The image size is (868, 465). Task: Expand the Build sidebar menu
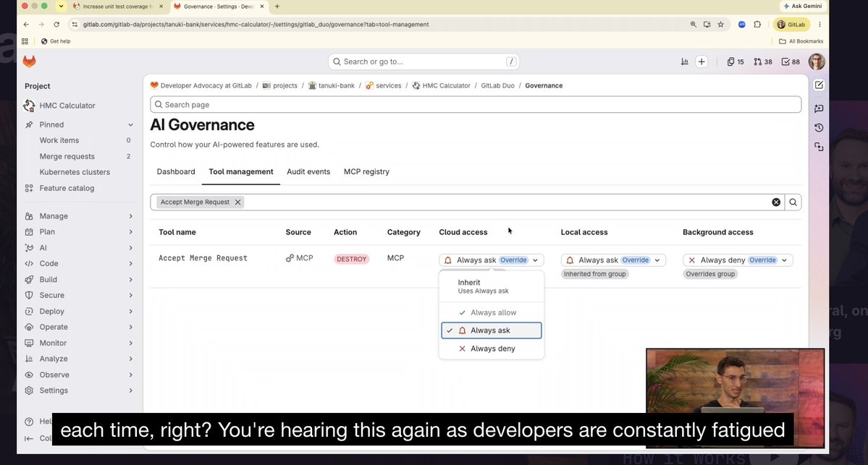coord(79,279)
